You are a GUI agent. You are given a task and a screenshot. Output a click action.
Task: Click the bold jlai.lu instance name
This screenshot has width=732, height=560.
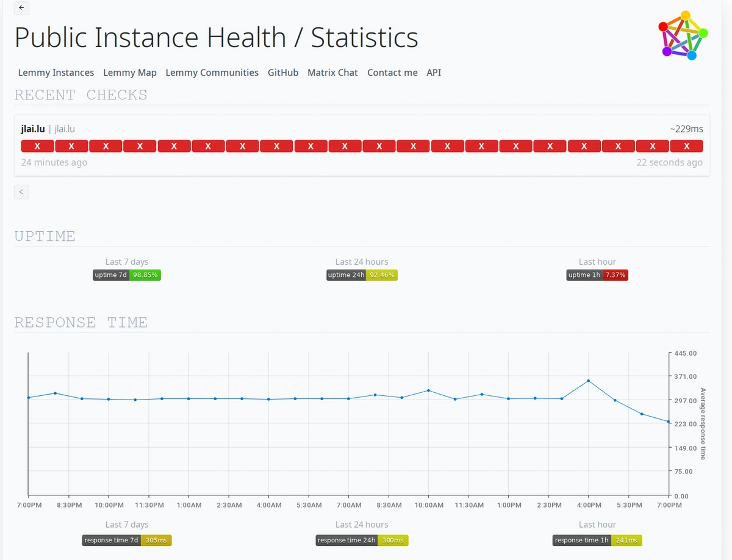pyautogui.click(x=33, y=129)
